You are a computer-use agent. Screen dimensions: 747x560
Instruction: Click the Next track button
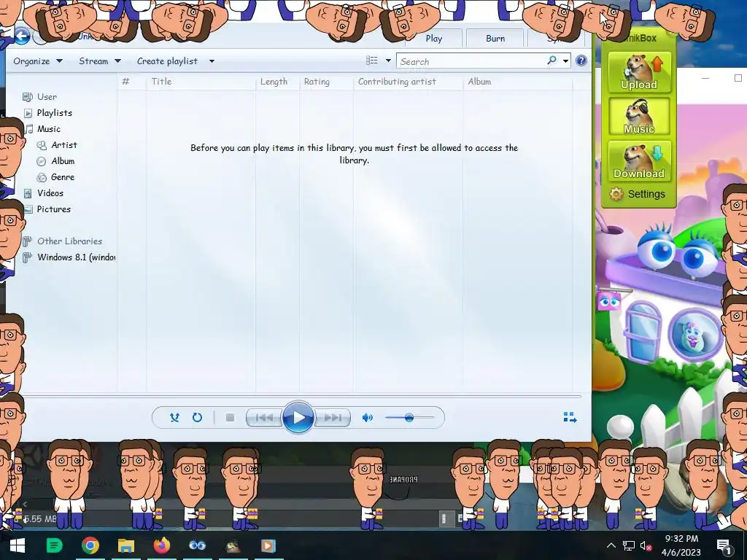coord(333,418)
